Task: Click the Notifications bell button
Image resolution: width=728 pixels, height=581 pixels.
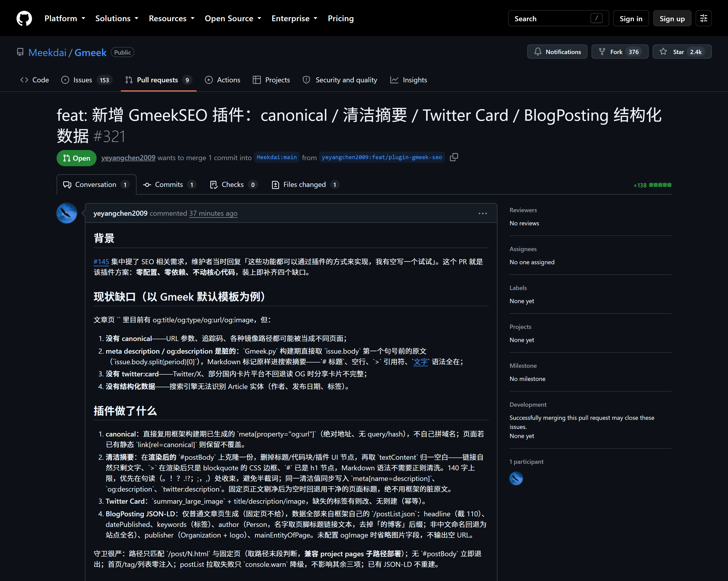Action: (557, 52)
